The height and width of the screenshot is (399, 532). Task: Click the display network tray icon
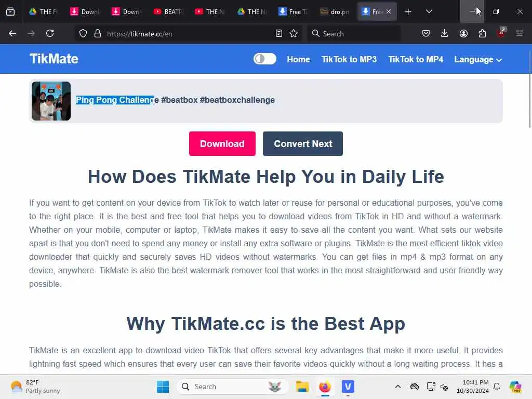(431, 387)
